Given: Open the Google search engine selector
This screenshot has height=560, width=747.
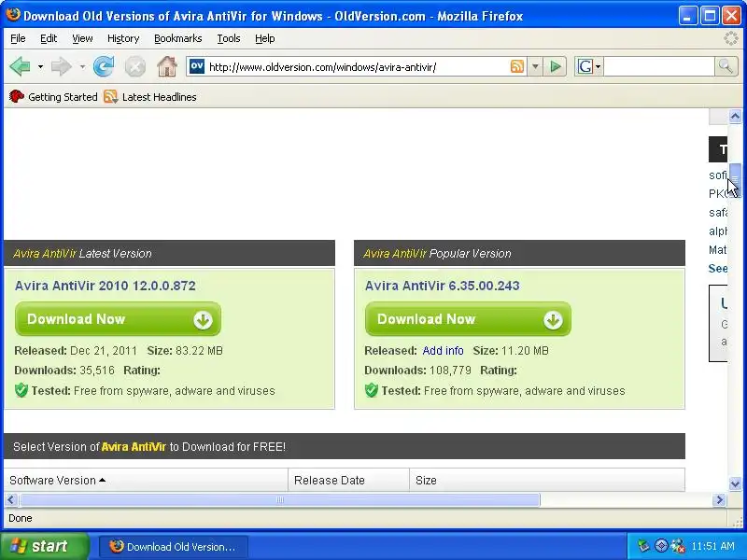Looking at the screenshot, I should (589, 66).
